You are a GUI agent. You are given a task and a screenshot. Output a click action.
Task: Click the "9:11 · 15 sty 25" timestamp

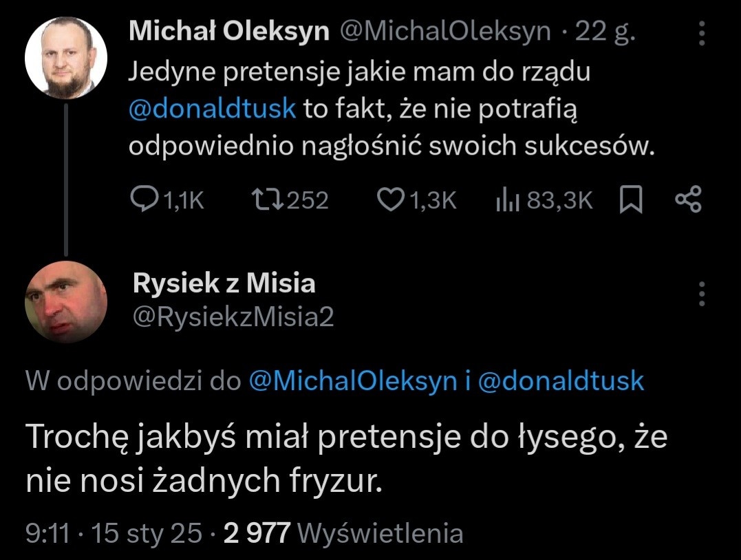click(x=114, y=532)
